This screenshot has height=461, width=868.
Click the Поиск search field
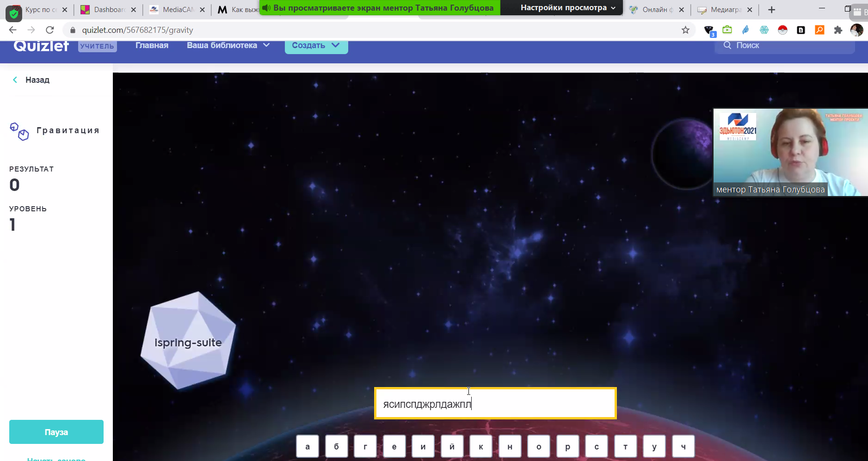point(784,45)
